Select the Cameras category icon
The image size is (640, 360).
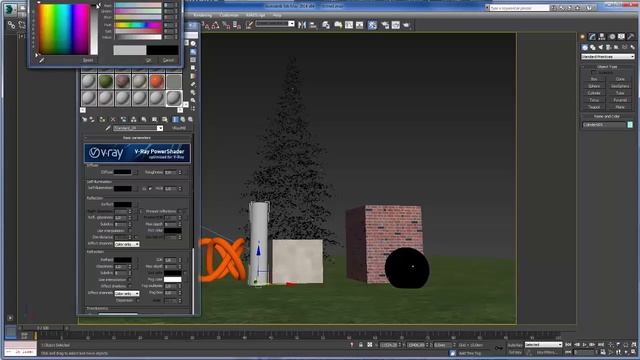click(609, 47)
